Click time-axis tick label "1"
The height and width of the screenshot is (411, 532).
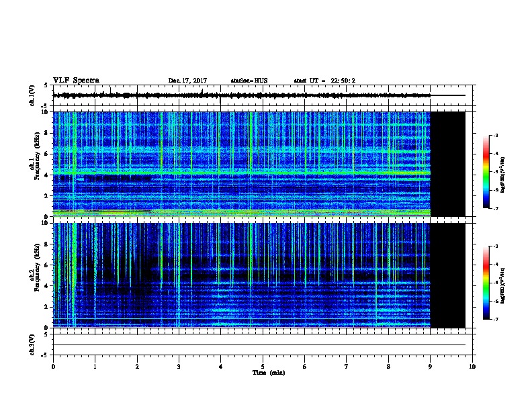click(95, 367)
